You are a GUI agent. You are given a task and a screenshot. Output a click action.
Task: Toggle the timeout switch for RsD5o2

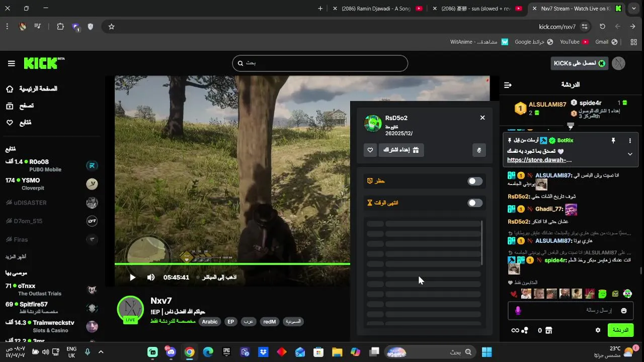tap(475, 203)
